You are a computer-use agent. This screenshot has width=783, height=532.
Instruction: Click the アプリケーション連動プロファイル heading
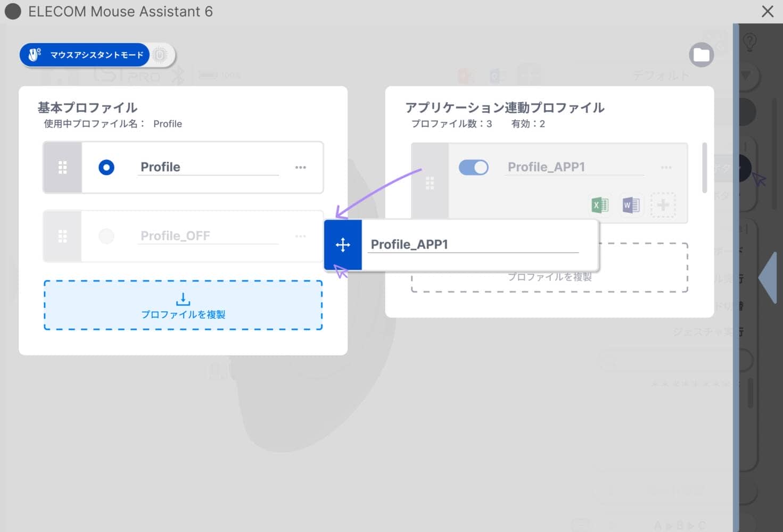(505, 107)
